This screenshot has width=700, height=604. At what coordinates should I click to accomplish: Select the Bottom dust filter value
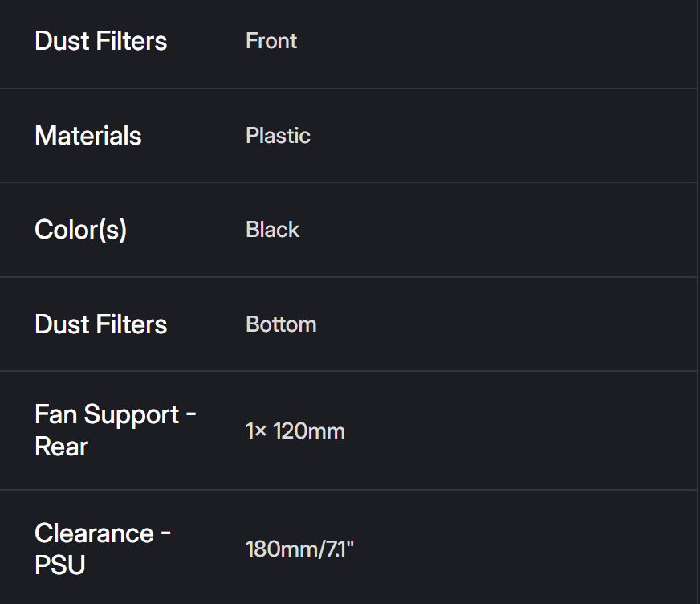tap(281, 324)
